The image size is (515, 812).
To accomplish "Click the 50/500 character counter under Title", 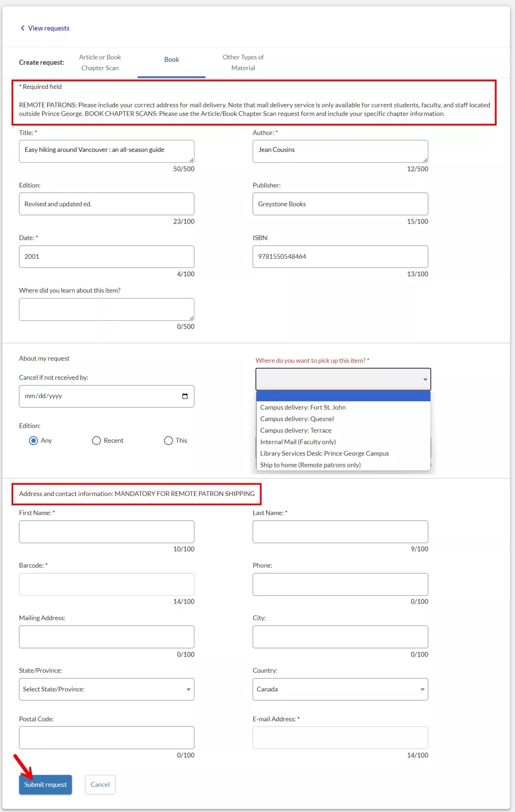I will coord(184,169).
